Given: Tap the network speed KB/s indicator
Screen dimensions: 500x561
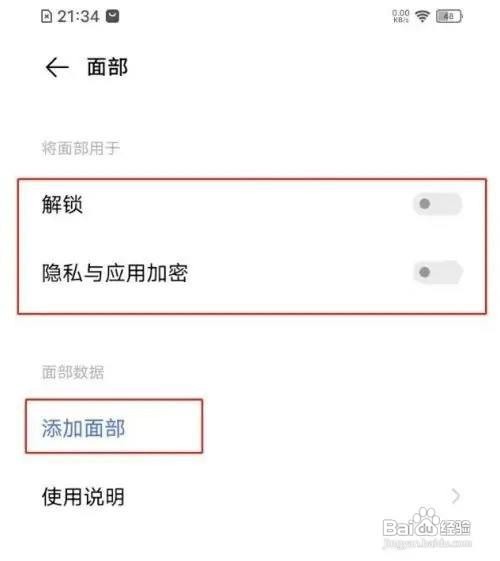Looking at the screenshot, I should 401,16.
